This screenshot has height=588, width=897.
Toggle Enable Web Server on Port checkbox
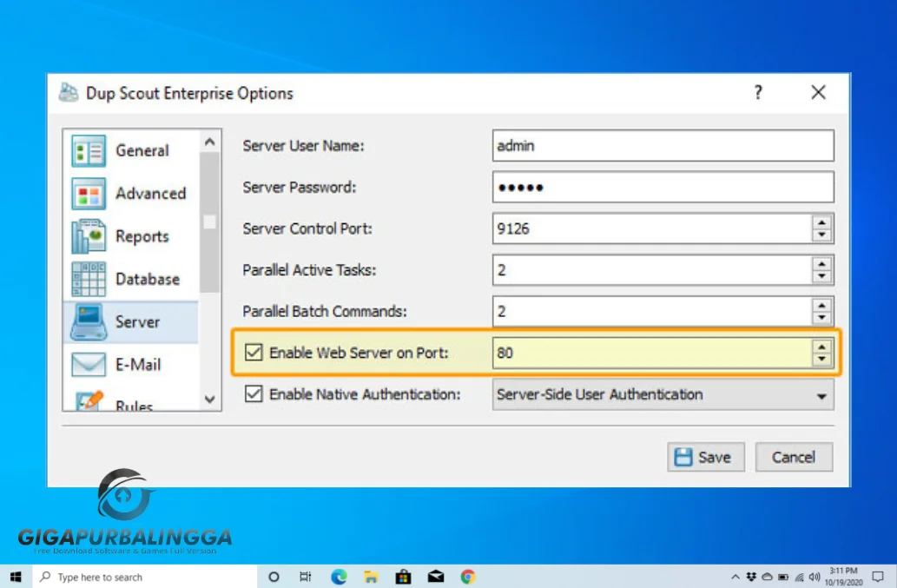point(254,353)
